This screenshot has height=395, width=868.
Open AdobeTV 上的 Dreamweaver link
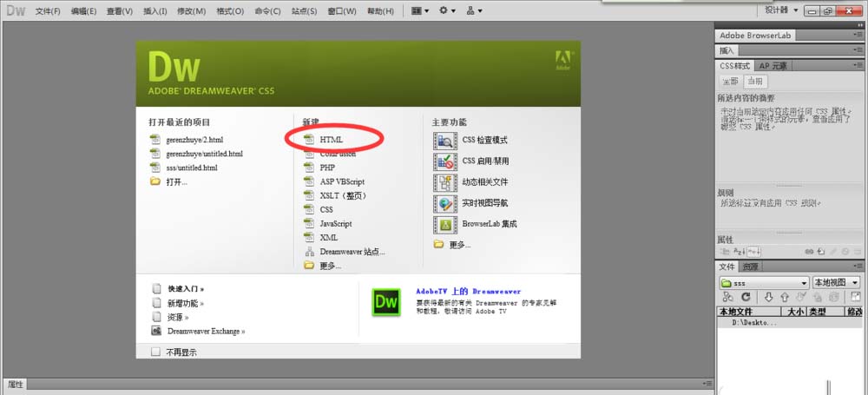[x=469, y=291]
